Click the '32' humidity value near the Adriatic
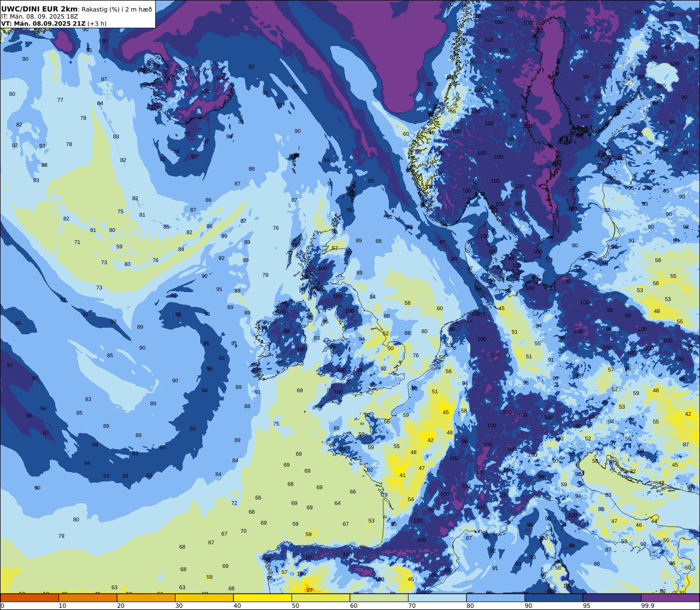Image resolution: width=700 pixels, height=610 pixels. pos(633,471)
